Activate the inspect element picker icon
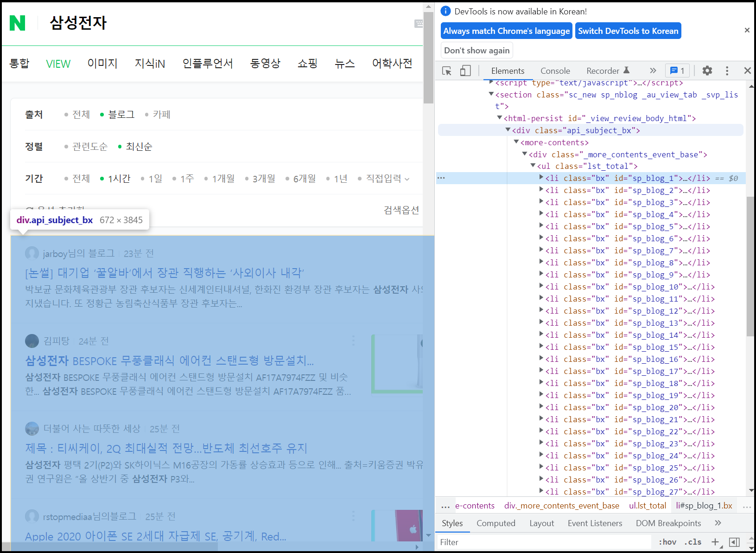756x553 pixels. pos(447,71)
